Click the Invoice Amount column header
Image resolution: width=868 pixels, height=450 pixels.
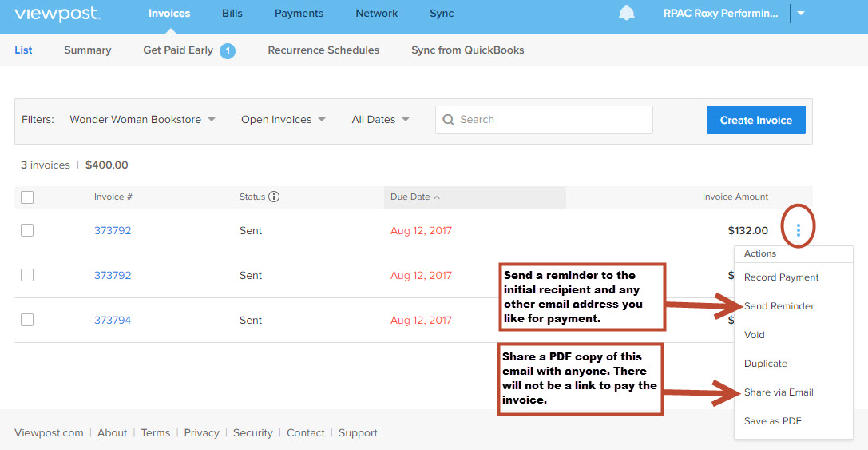pos(735,197)
